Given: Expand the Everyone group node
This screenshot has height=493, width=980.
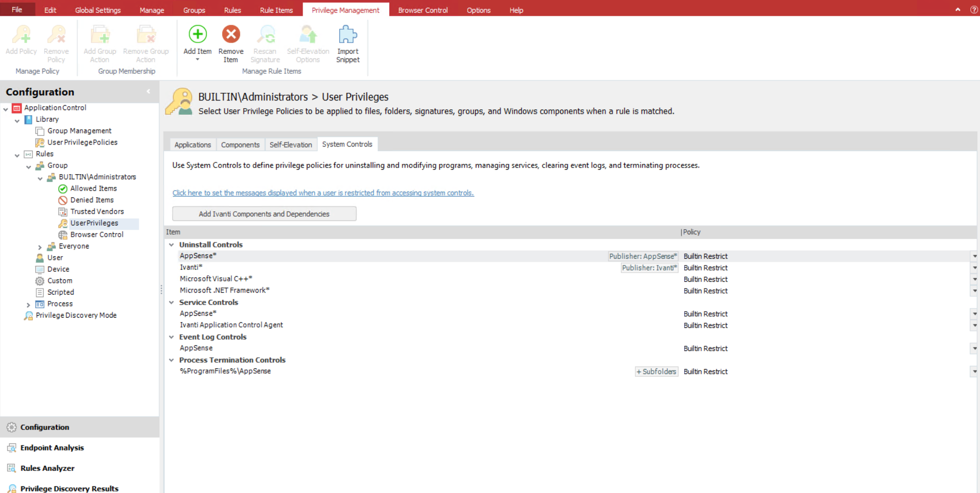Looking at the screenshot, I should pyautogui.click(x=40, y=246).
